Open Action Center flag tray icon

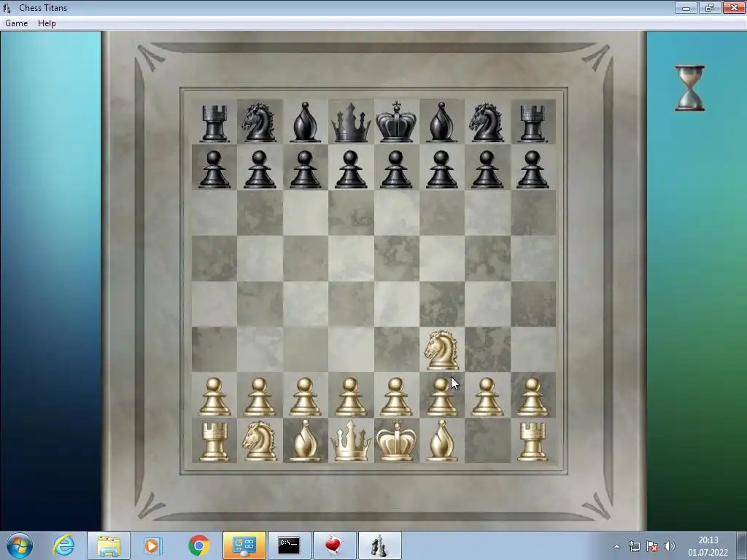pos(652,546)
